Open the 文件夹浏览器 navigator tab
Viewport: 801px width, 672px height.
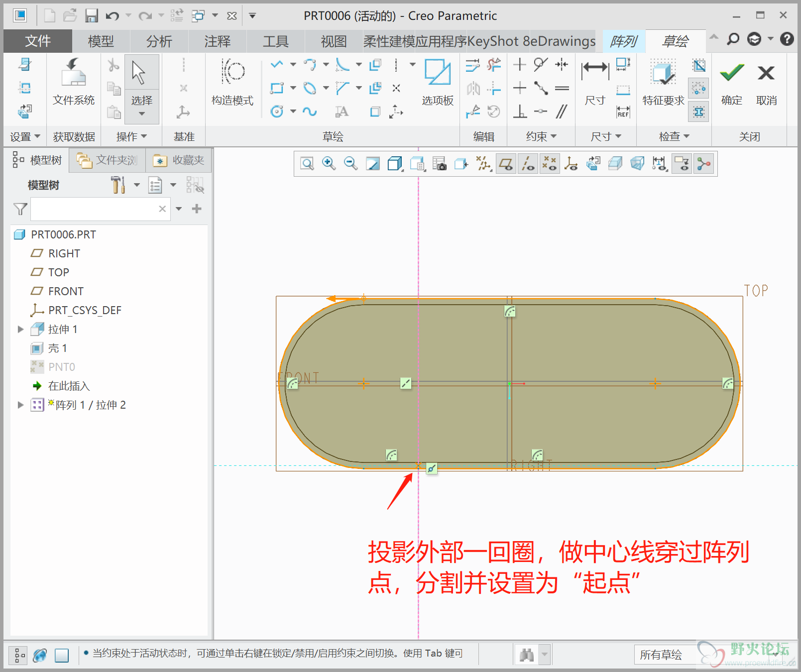[107, 160]
